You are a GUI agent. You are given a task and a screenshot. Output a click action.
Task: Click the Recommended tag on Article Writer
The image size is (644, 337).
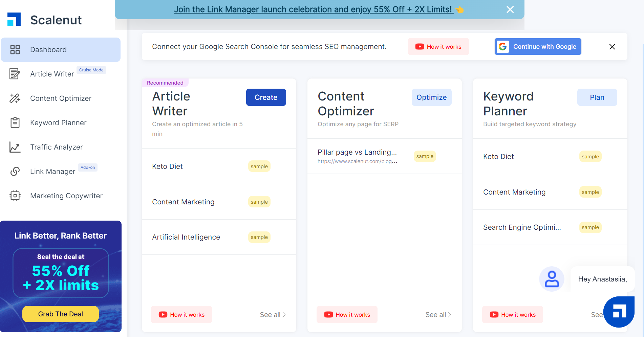[x=165, y=83]
